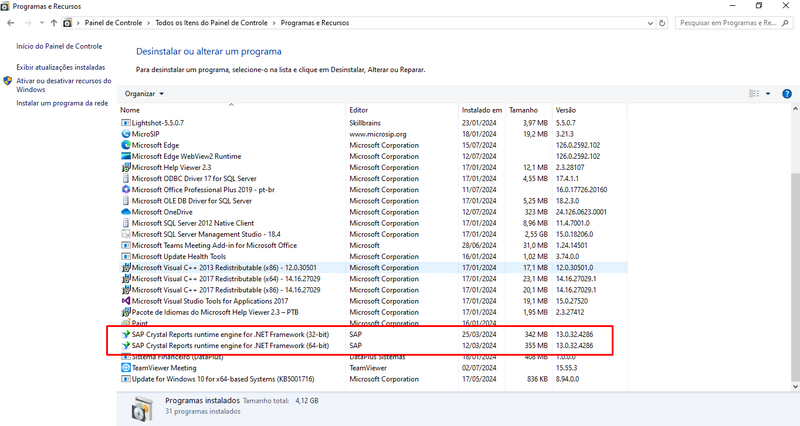Image resolution: width=800 pixels, height=426 pixels.
Task: Click SQL Server Management Studio icon
Action: tap(126, 234)
